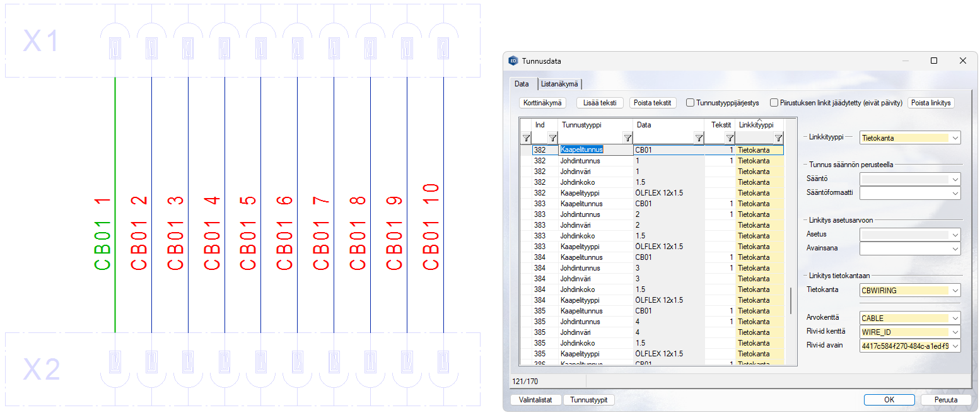Close the Tunnusdata dialog window
980x415 pixels.
(x=963, y=61)
